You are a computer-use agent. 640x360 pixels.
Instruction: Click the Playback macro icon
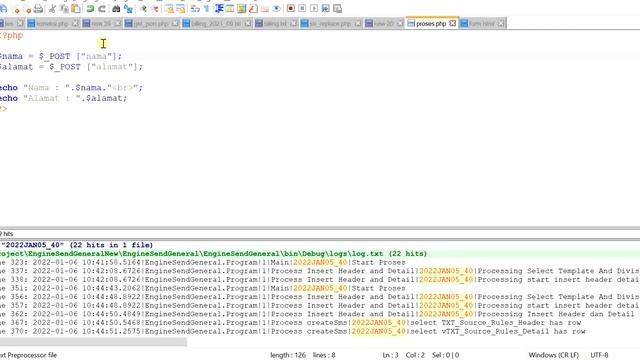coord(314,9)
